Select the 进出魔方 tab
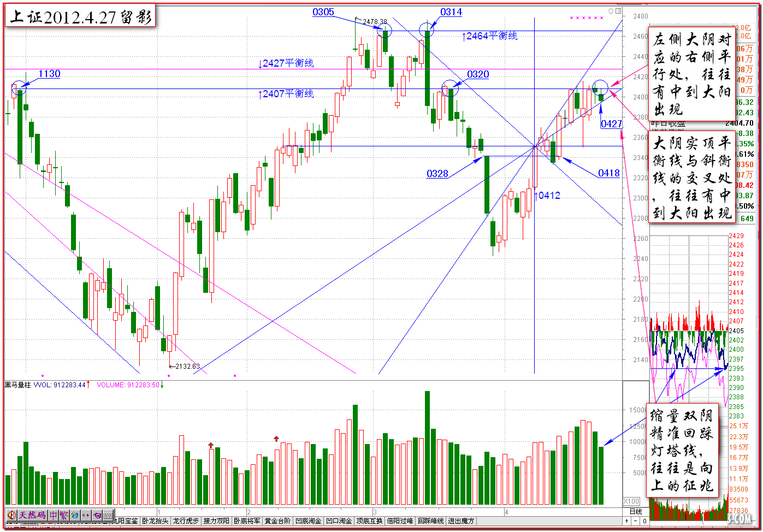This screenshot has width=763, height=532. pyautogui.click(x=461, y=521)
